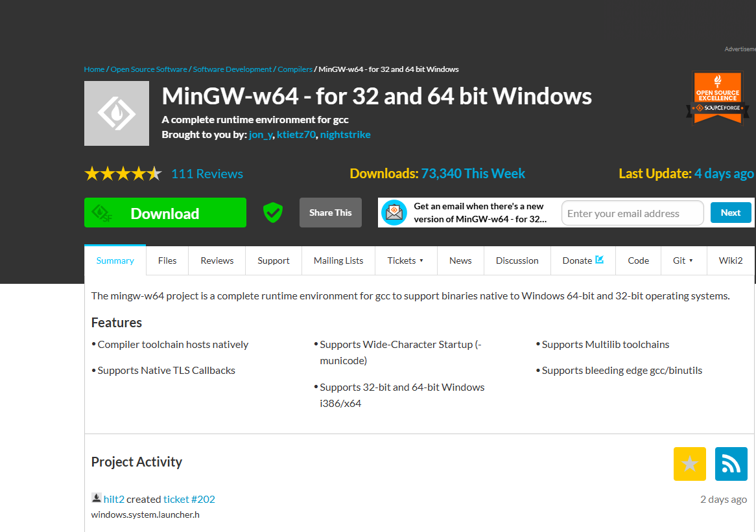
Task: Open the News tab
Action: (x=460, y=260)
